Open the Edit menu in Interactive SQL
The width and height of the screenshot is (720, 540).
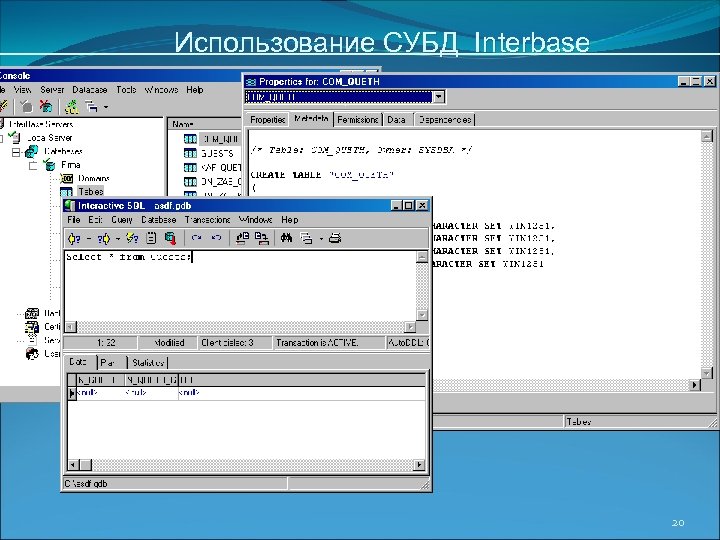[x=95, y=220]
